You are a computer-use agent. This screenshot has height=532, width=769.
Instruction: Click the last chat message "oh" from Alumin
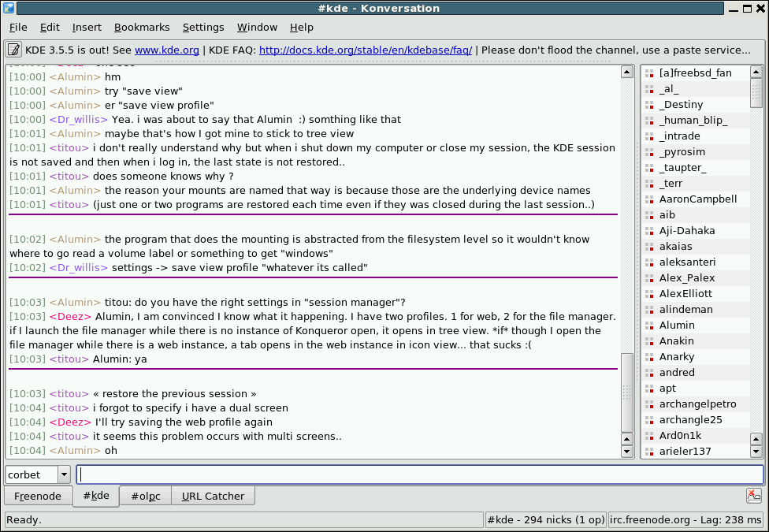click(x=111, y=451)
